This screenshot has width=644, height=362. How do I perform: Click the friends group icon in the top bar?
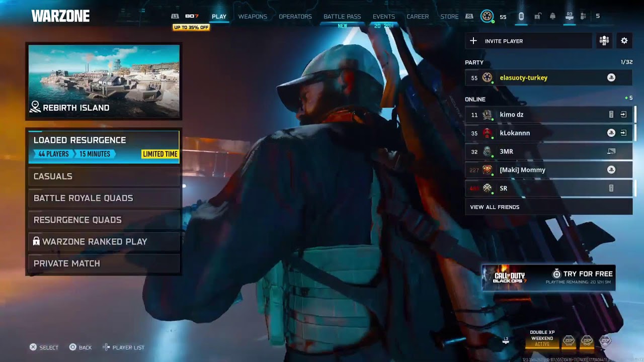[x=583, y=17]
